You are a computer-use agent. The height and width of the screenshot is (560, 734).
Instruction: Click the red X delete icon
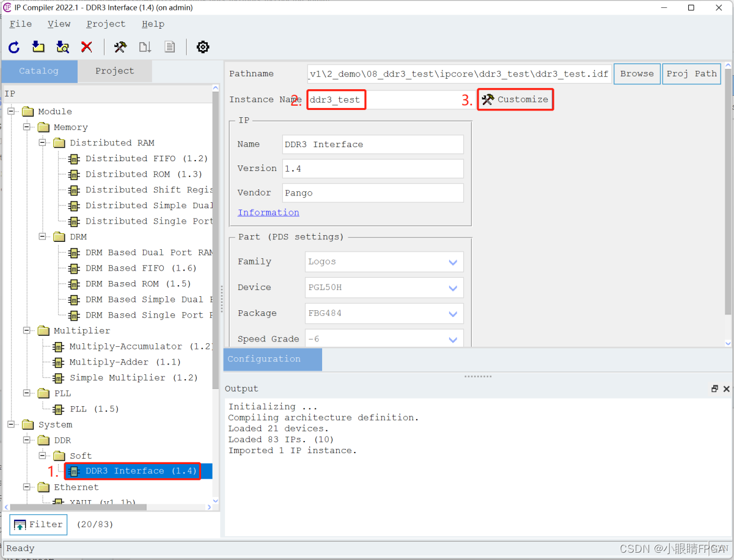tap(87, 47)
